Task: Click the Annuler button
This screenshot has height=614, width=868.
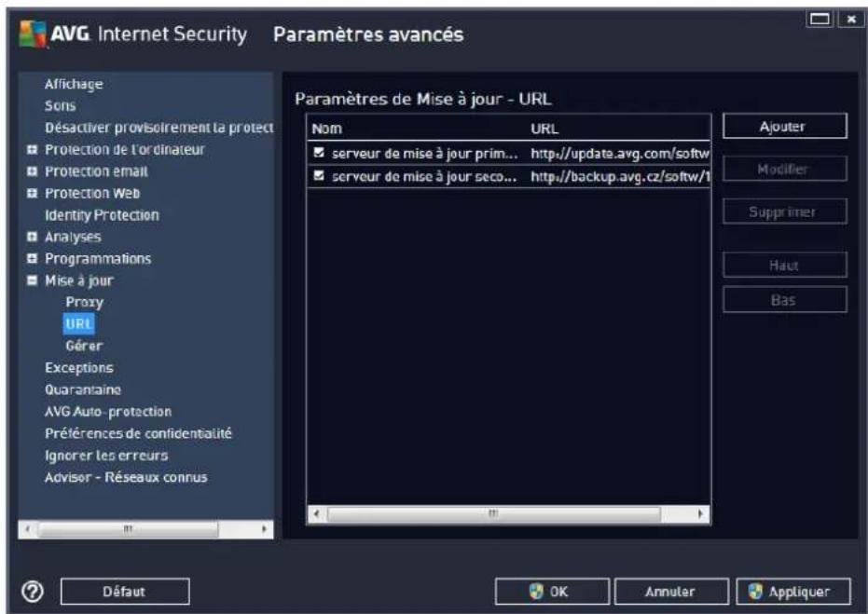Action: pyautogui.click(x=671, y=592)
